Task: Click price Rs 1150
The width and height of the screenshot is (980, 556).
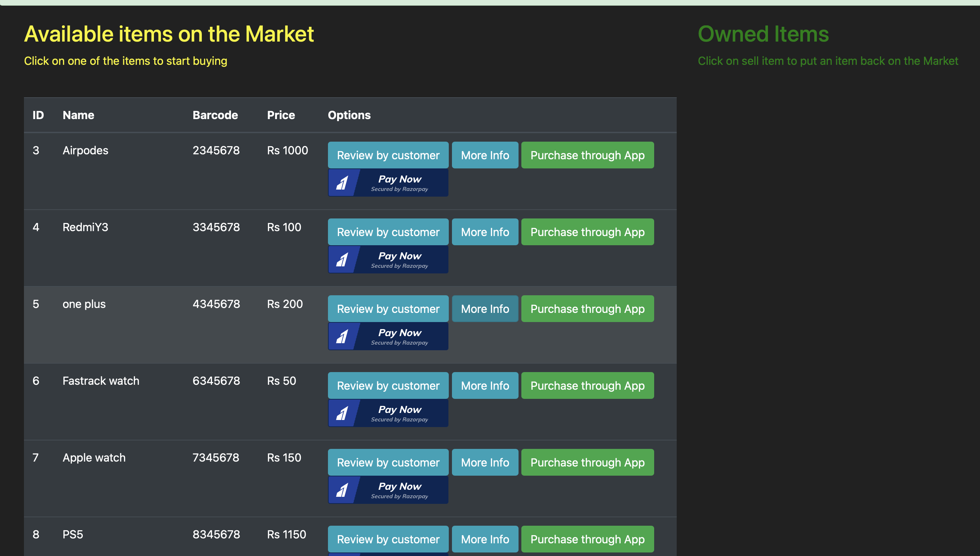Action: tap(286, 534)
